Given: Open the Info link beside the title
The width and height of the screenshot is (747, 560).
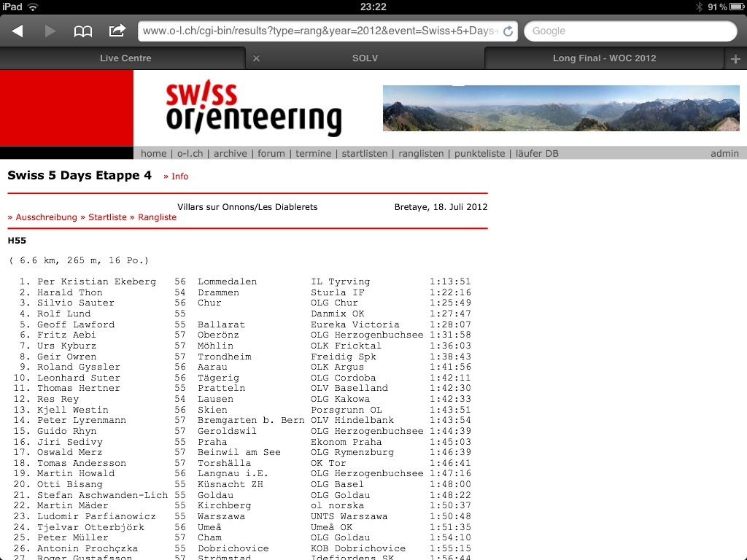Looking at the screenshot, I should coord(177,176).
